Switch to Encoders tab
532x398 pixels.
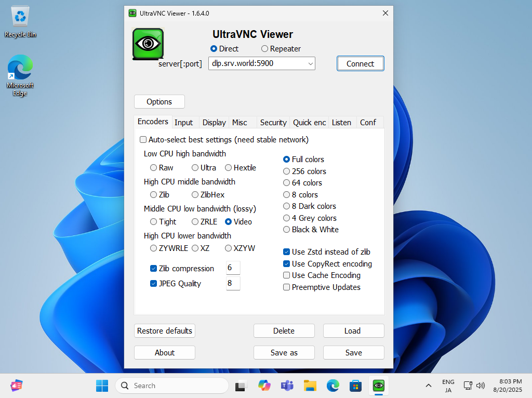pyautogui.click(x=153, y=122)
